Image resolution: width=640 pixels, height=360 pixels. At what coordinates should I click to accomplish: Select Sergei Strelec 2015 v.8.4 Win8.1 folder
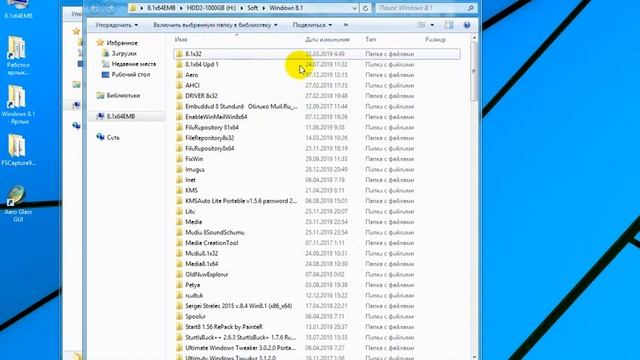(238, 306)
